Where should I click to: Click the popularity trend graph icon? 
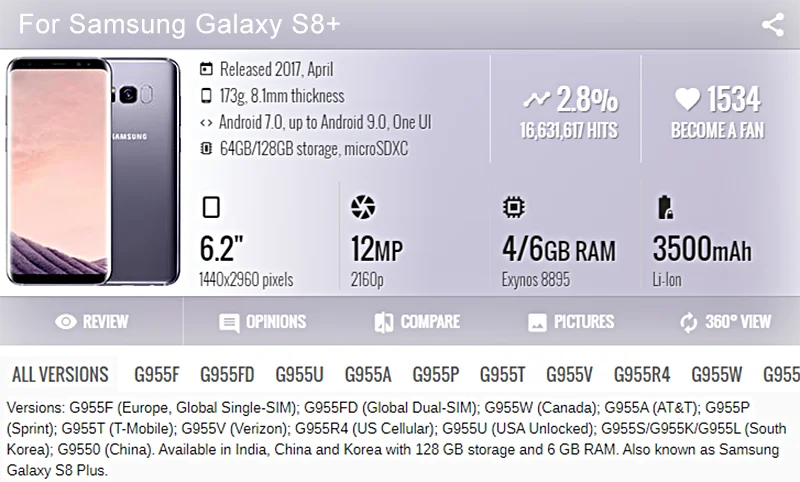pyautogui.click(x=537, y=99)
